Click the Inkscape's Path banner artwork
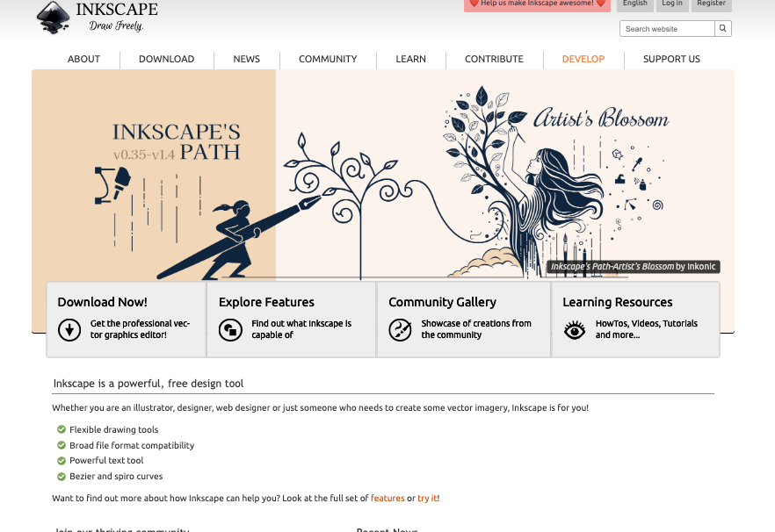 [x=383, y=176]
